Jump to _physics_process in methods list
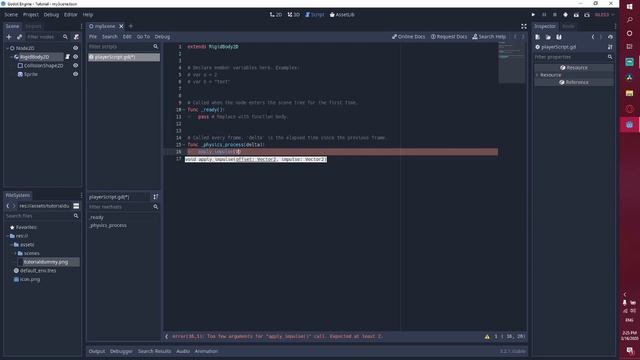 [108, 225]
